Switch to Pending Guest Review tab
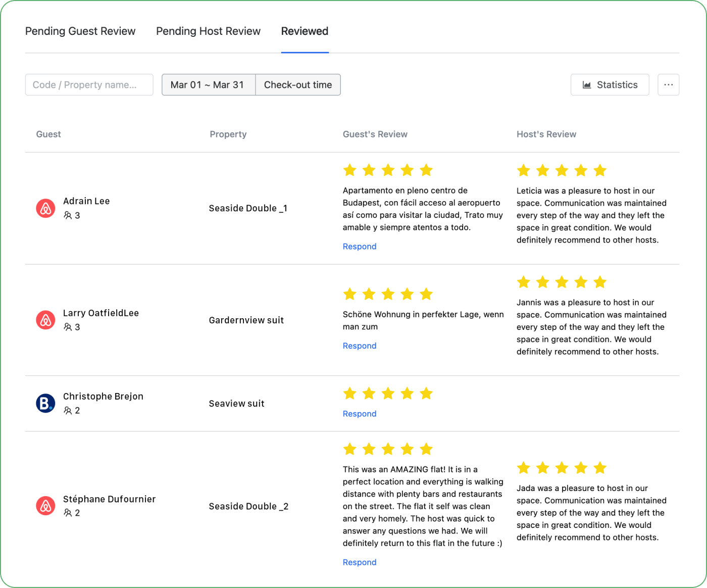The image size is (707, 588). pyautogui.click(x=80, y=31)
